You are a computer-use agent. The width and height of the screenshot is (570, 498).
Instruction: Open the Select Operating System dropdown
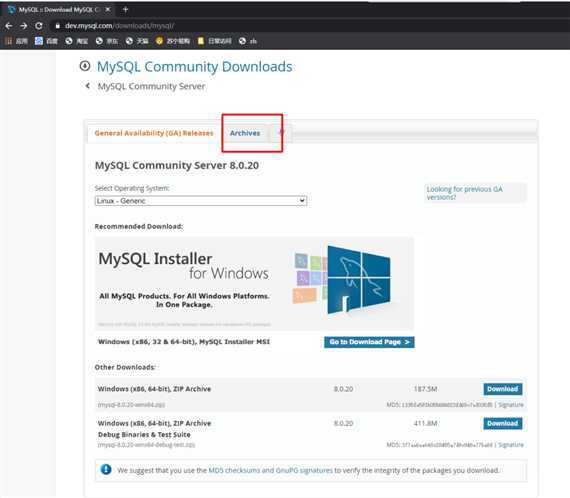pyautogui.click(x=201, y=201)
